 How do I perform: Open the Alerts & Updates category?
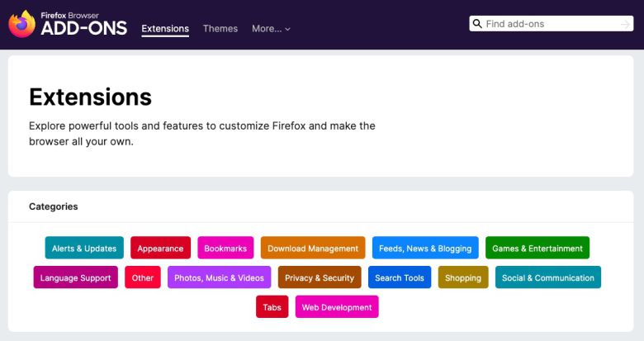point(84,249)
